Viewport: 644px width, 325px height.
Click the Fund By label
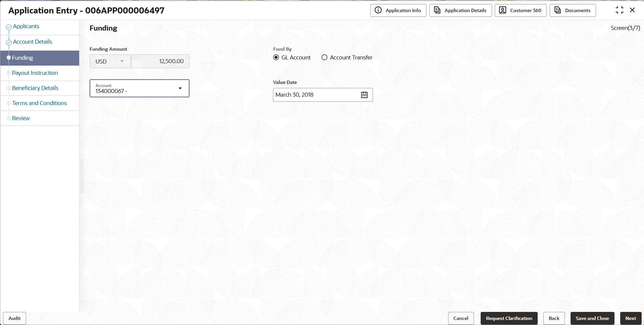282,49
